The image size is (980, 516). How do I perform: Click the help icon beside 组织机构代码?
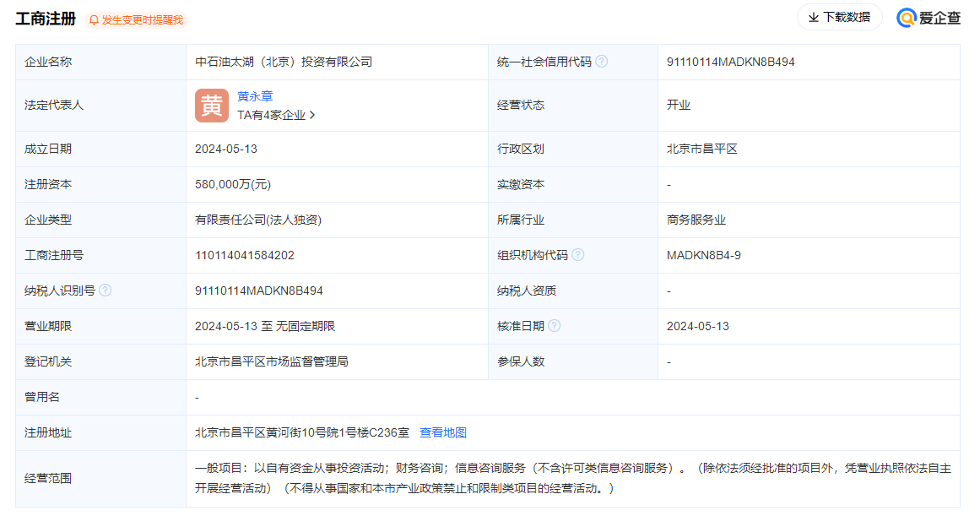(x=578, y=254)
